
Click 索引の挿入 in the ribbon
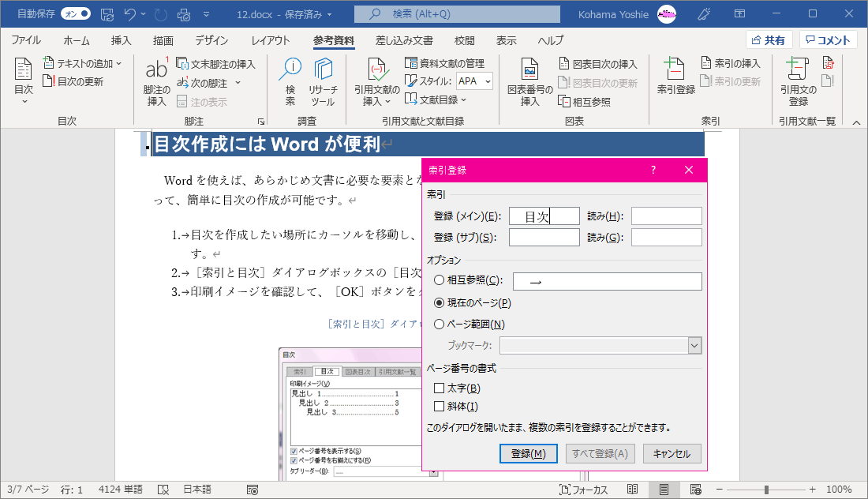731,63
